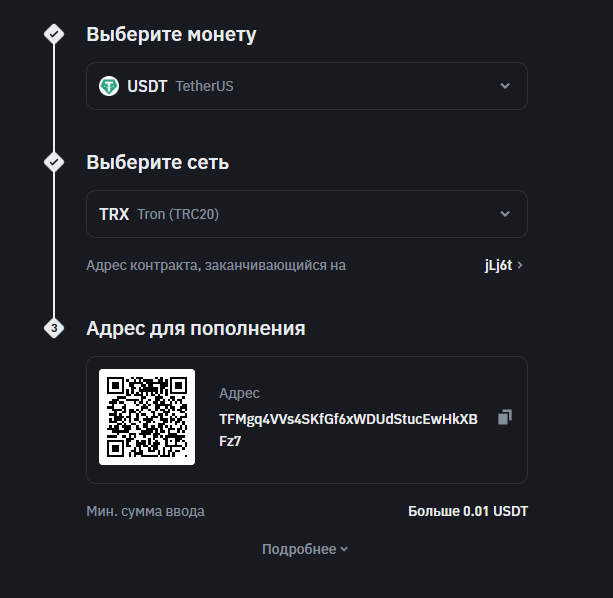Open the contract address link jLj6t
The height and width of the screenshot is (598, 613).
[497, 265]
